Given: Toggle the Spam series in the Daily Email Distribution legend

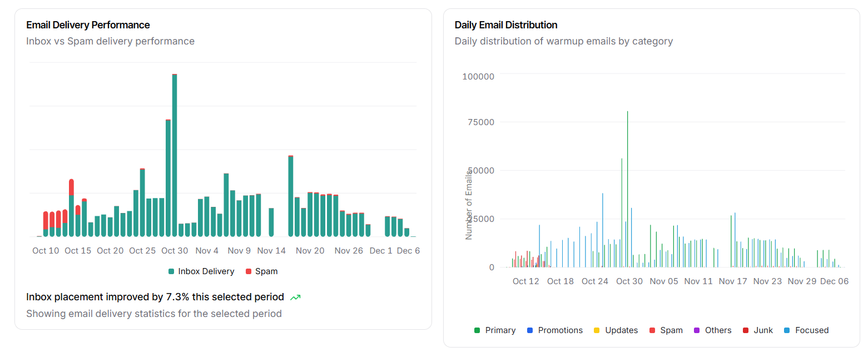Looking at the screenshot, I should click(x=671, y=330).
